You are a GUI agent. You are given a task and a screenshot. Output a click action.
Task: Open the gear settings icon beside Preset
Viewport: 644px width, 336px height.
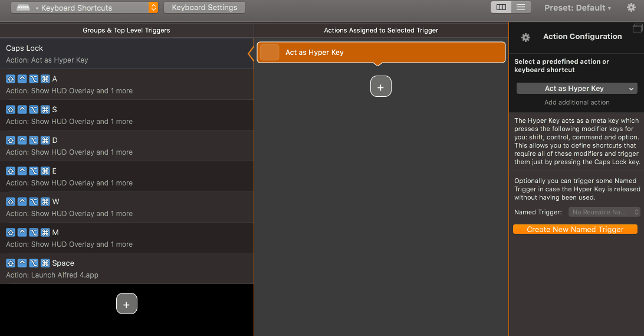[631, 8]
